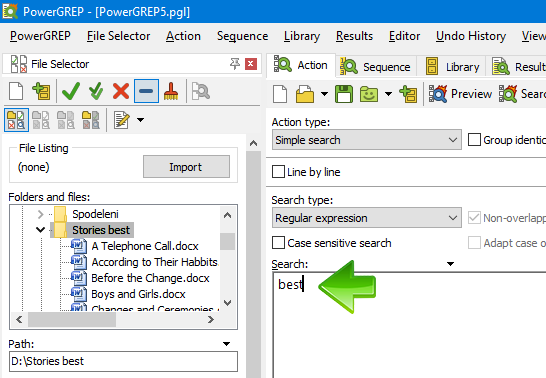Toggle the Case sensitive search checkbox
The height and width of the screenshot is (378, 546).
click(x=278, y=243)
